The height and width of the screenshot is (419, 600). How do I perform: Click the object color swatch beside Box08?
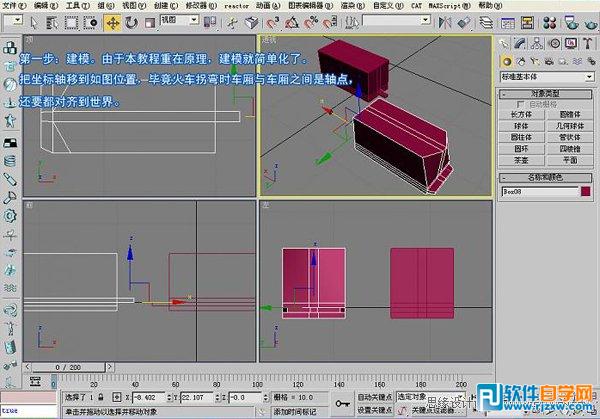[586, 190]
